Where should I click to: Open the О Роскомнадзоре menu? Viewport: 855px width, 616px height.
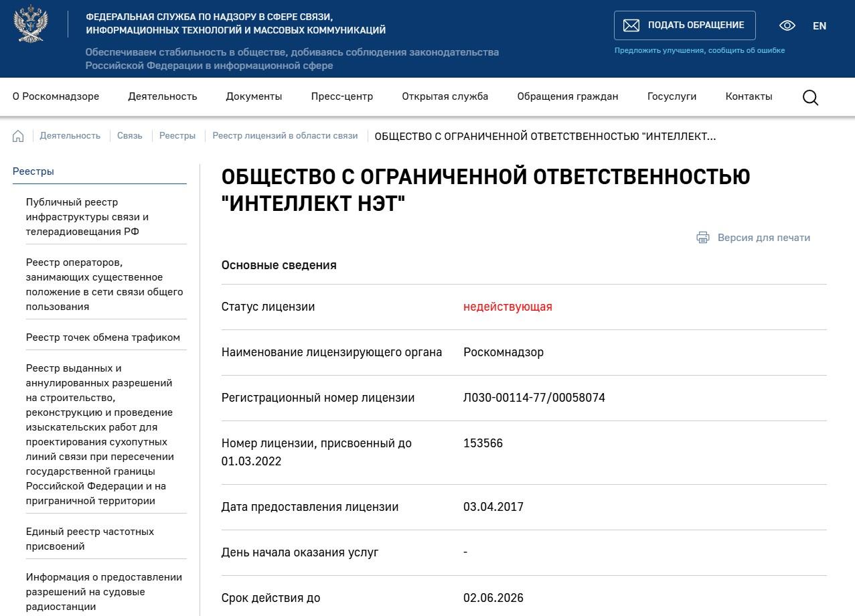tap(56, 96)
